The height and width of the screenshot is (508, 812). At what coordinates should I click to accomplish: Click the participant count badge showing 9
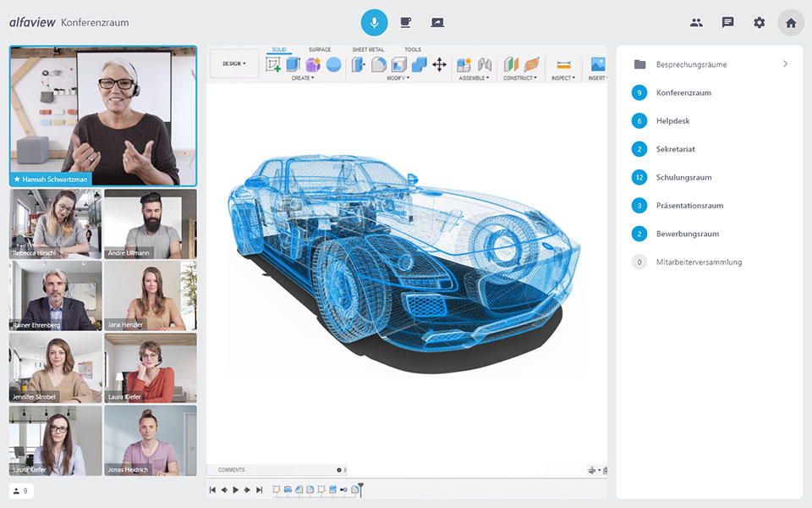pos(21,491)
